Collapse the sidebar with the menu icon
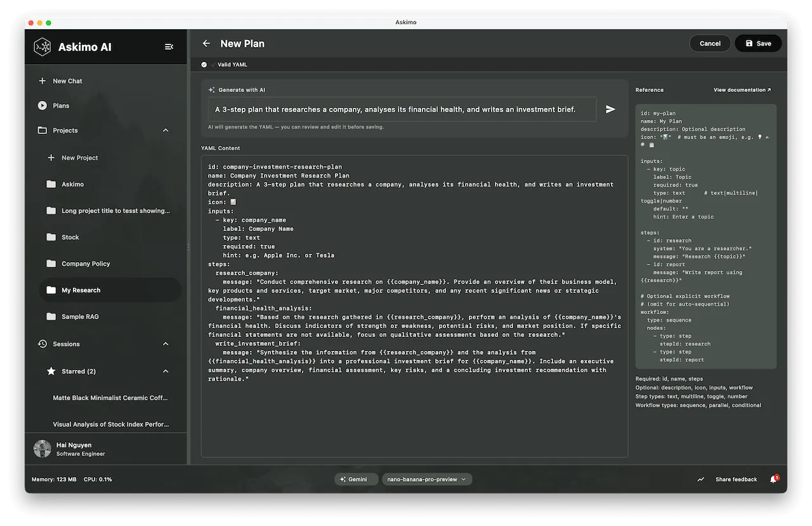 [x=169, y=47]
